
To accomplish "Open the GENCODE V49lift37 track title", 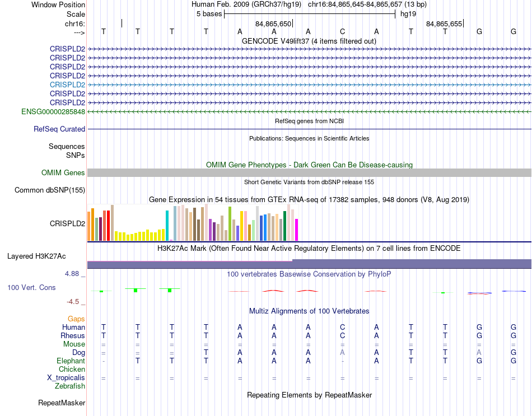I will [309, 41].
